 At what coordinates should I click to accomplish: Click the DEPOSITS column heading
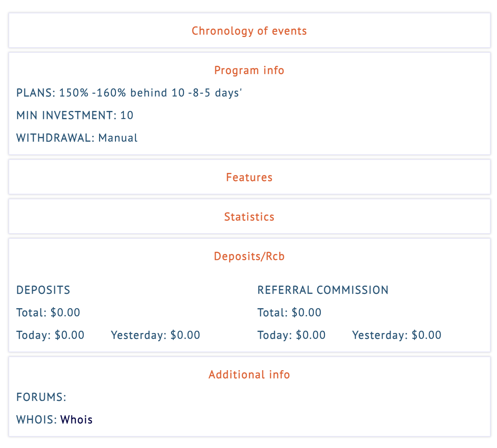pyautogui.click(x=43, y=290)
